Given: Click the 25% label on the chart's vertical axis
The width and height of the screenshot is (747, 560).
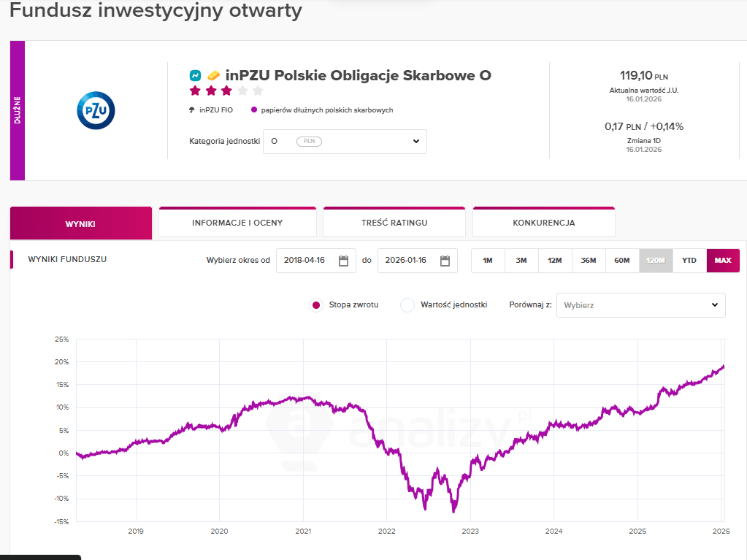Looking at the screenshot, I should click(62, 339).
